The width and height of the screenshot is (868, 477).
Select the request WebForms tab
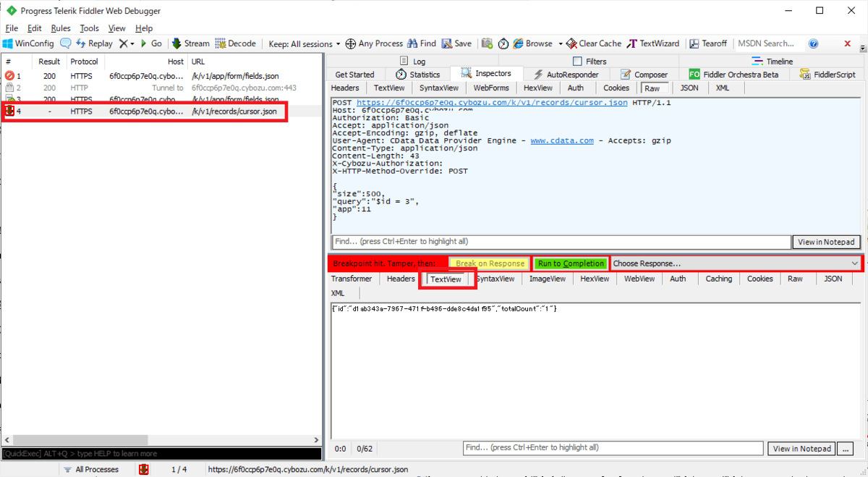point(491,88)
